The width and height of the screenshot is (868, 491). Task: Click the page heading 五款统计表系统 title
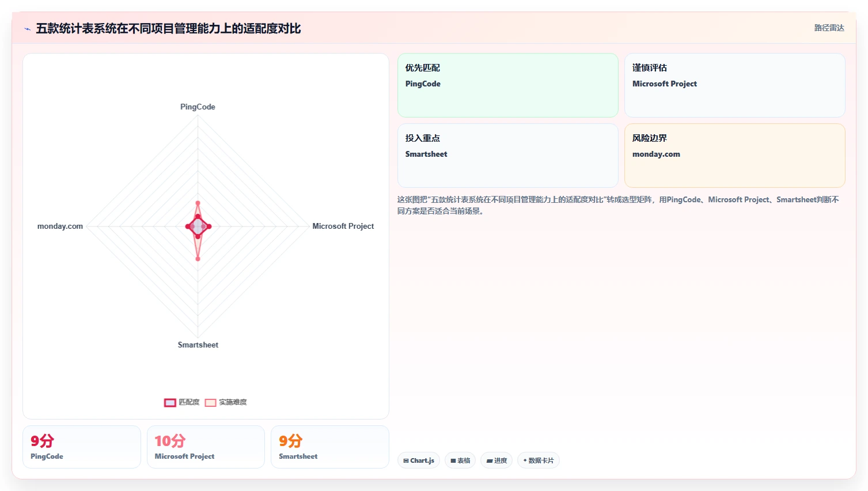(x=168, y=28)
